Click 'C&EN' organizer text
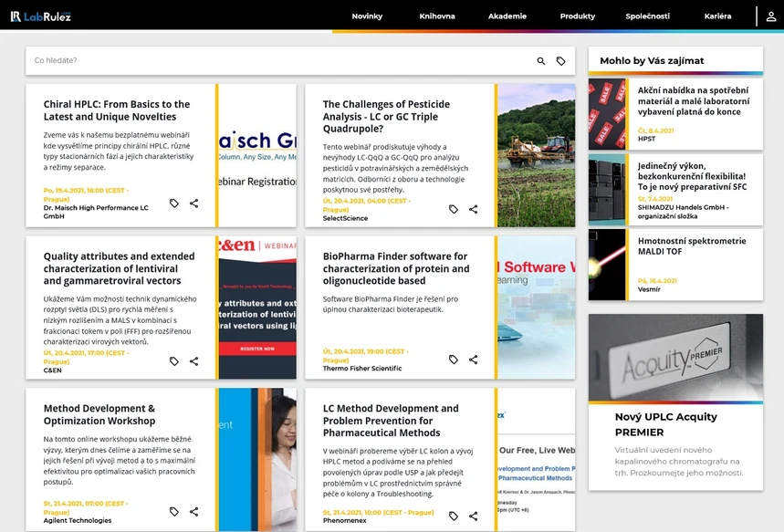The image size is (784, 532). 53,370
